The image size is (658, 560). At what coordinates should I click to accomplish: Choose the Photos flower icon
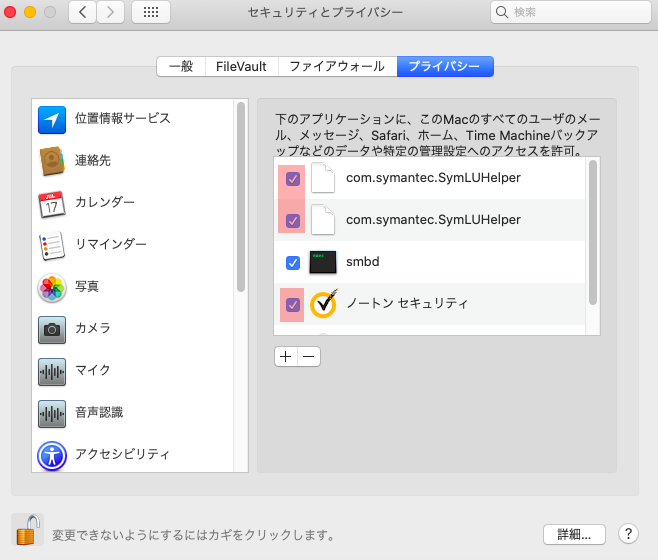coord(52,287)
